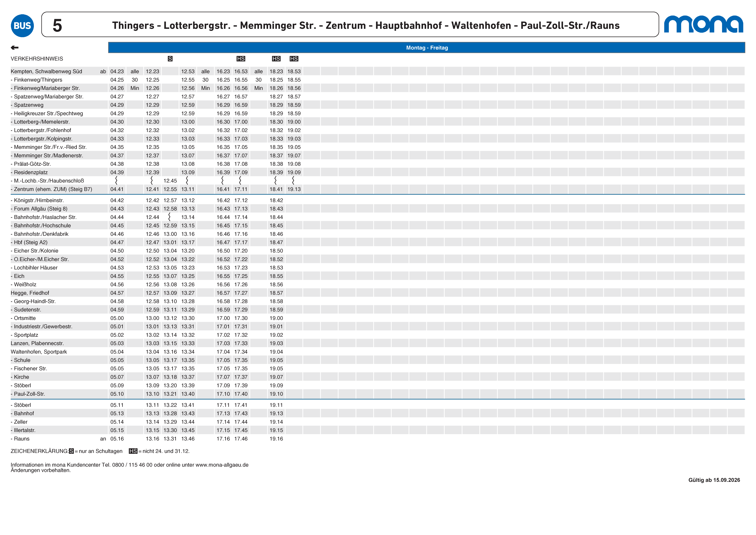
Task: Select the stop Finkenweg/Mariaberger Str.
Action: click(45, 88)
